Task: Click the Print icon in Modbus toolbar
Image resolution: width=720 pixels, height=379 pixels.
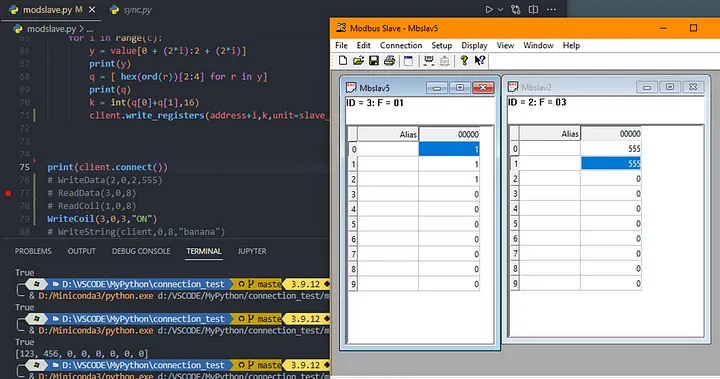Action: [x=389, y=61]
